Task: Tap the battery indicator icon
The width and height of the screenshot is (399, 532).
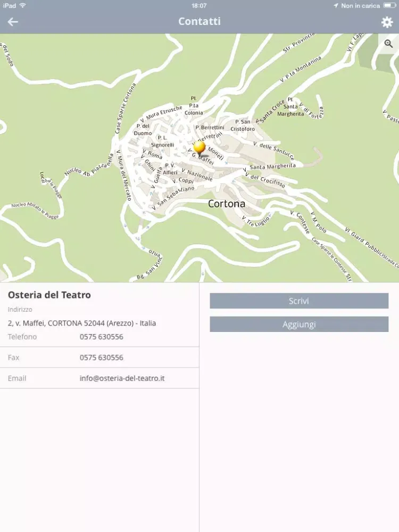Action: (389, 5)
